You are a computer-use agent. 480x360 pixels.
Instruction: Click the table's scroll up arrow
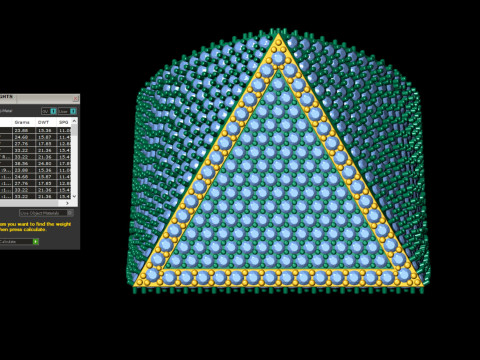pos(74,120)
